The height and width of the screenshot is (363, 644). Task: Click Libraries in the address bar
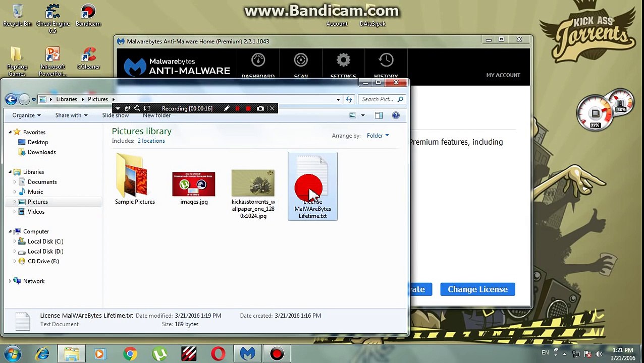[67, 99]
